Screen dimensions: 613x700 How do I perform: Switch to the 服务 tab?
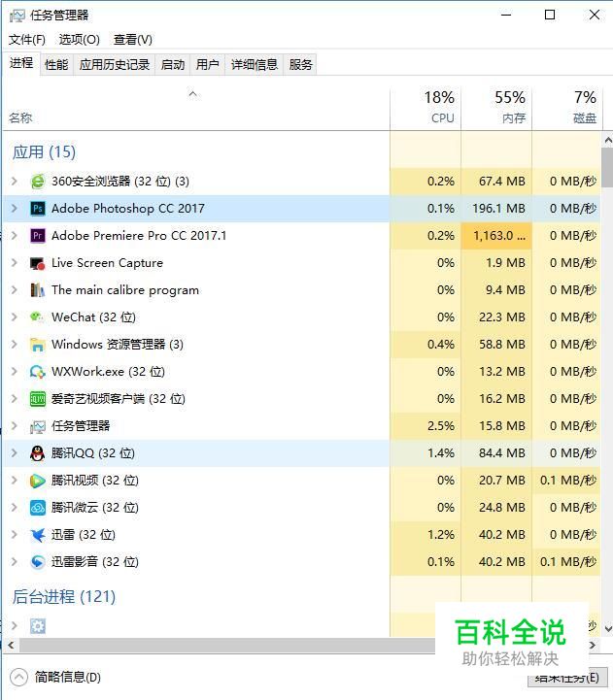point(300,65)
